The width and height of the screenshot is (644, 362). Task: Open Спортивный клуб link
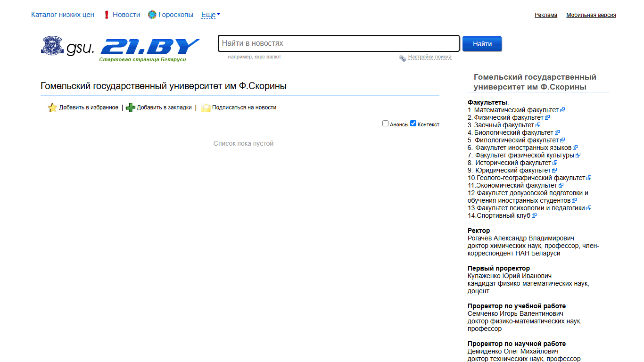tap(504, 215)
